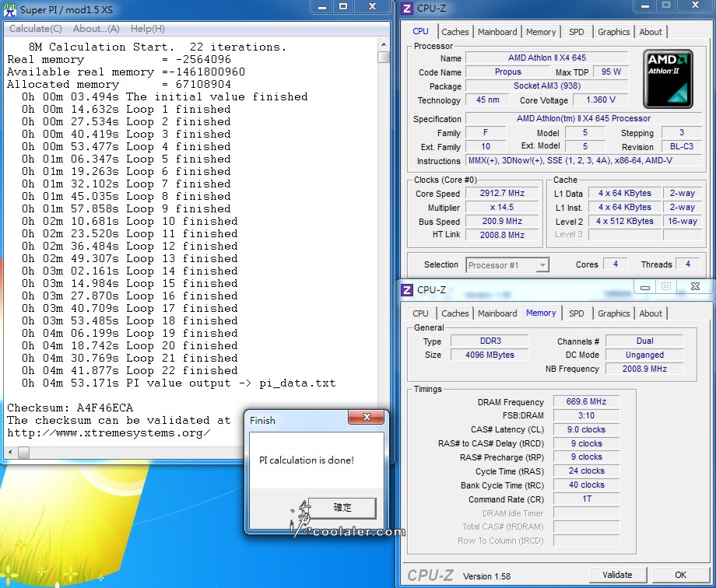The width and height of the screenshot is (716, 588).
Task: Click the Checksum: A4F46ECA line
Action: [70, 408]
